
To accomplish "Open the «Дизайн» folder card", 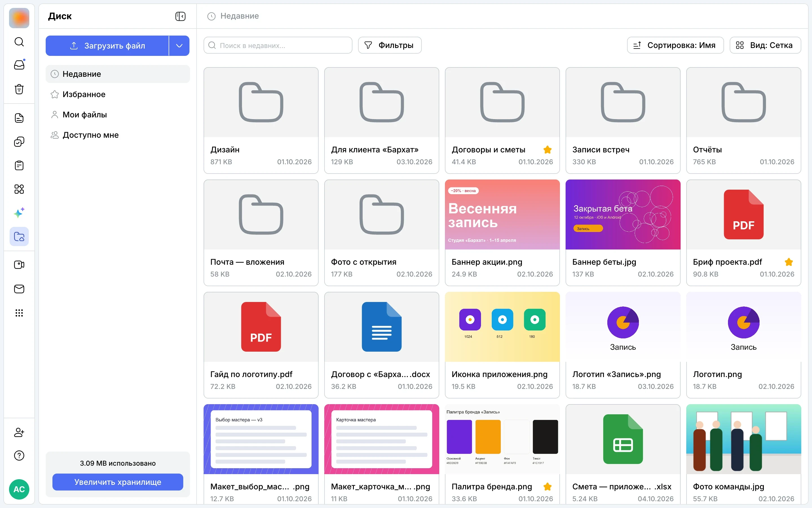I will (x=261, y=120).
